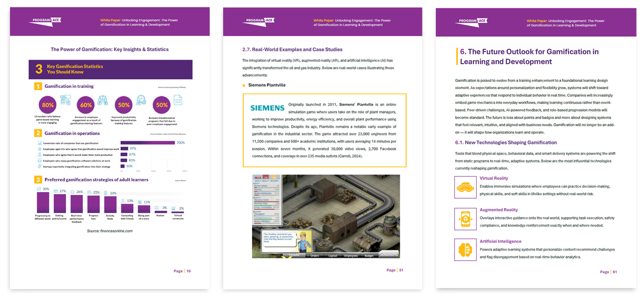Click the 'Real-time performance feedback' bar label
The height and width of the screenshot is (296, 644).
[x=77, y=218]
